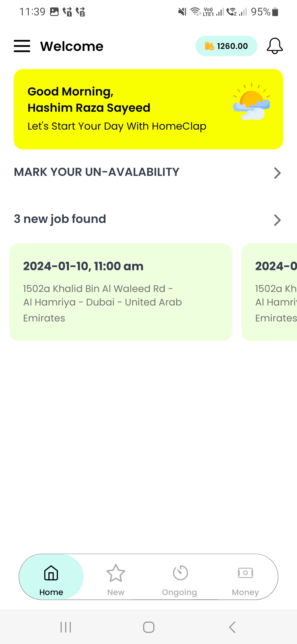Screen dimensions: 297x644
Task: Tap the notification bell icon
Action: point(274,46)
